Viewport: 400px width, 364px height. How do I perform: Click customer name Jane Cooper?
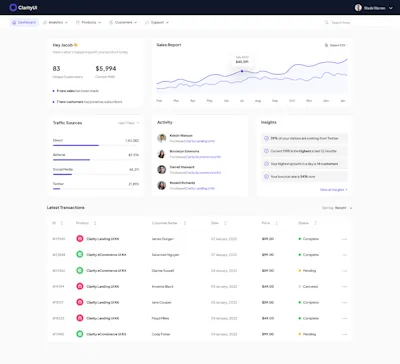point(161,303)
